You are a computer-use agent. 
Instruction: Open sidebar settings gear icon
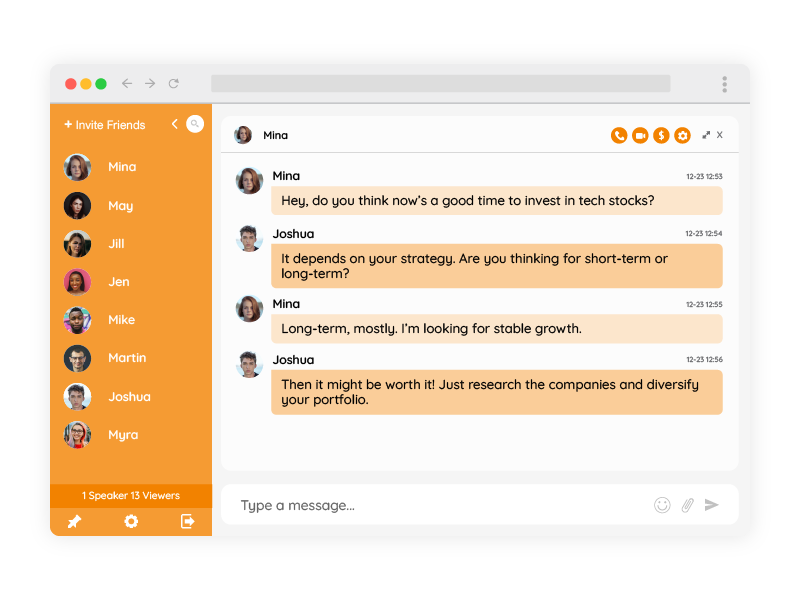tap(131, 521)
